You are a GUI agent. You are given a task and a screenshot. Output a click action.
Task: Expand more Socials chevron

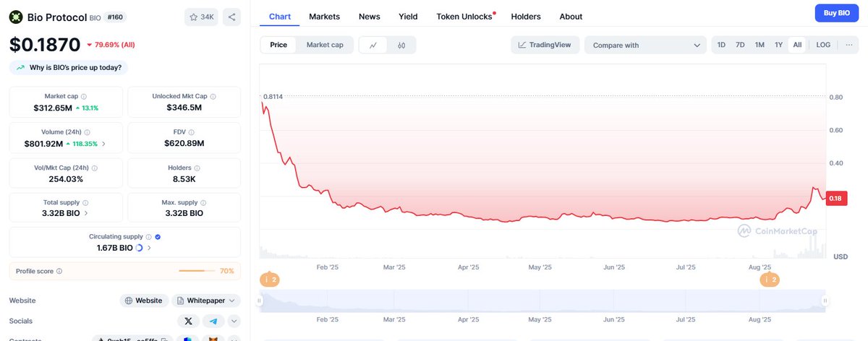pos(234,321)
